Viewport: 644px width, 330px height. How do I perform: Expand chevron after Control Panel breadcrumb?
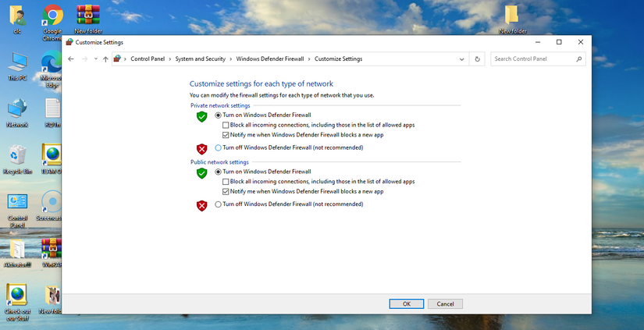pos(170,59)
